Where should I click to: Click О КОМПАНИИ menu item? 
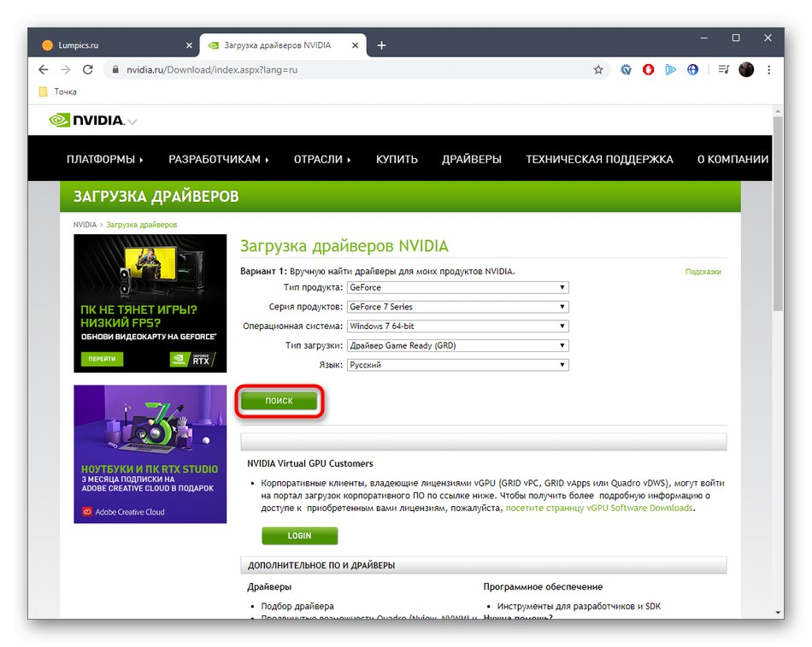733,159
